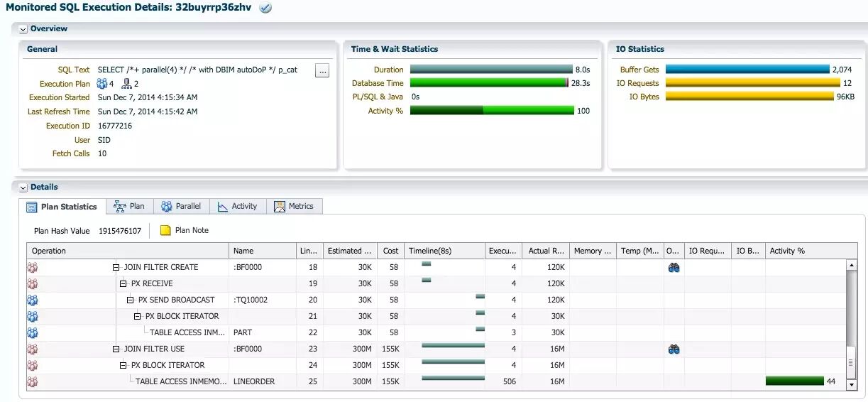This screenshot has height=402, width=868.
Task: Open the Parallel tab
Action: (x=181, y=206)
